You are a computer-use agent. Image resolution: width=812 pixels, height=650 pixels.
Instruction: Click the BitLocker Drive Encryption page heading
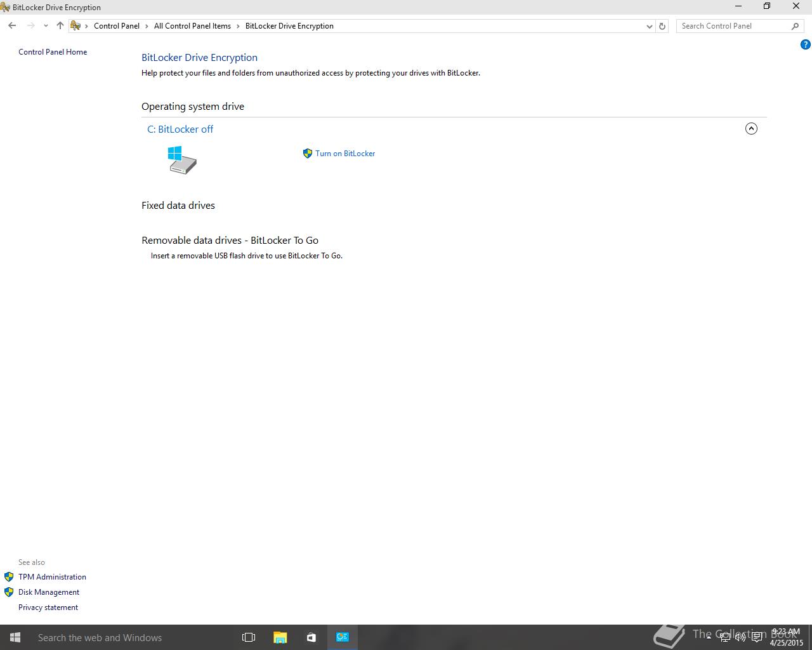coord(199,58)
